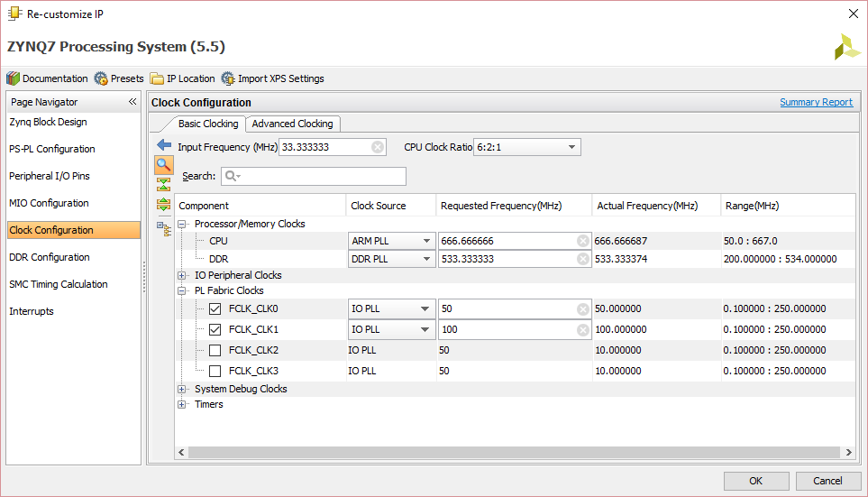Clear the Input Frequency field with X icon
868x497 pixels.
click(x=378, y=147)
